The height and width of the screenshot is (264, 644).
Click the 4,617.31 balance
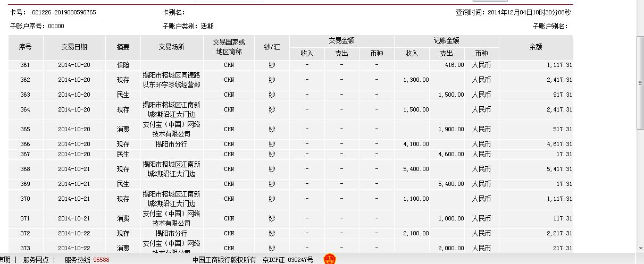(559, 144)
